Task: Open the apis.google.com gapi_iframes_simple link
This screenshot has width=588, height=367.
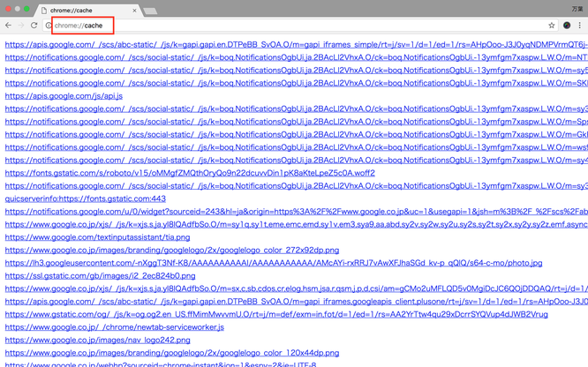Action: point(297,45)
